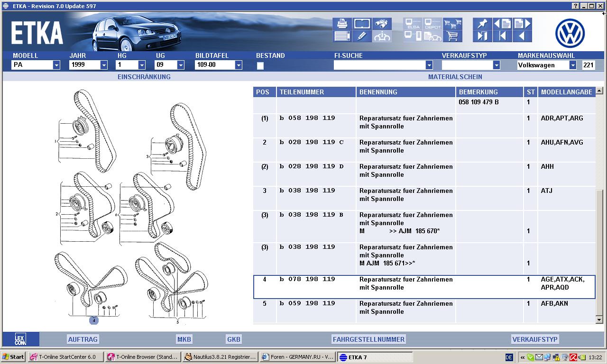Click the single shopping cart icon

point(452,36)
